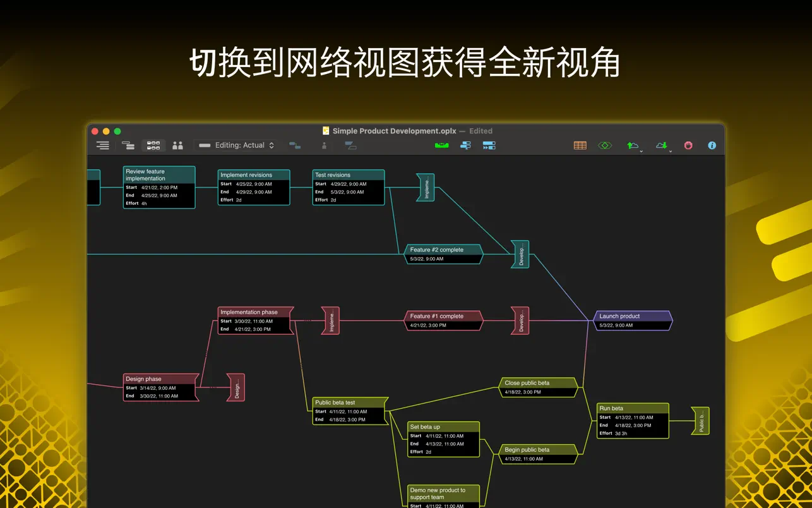
Task: Click the red circular toolbar icon
Action: pos(688,145)
